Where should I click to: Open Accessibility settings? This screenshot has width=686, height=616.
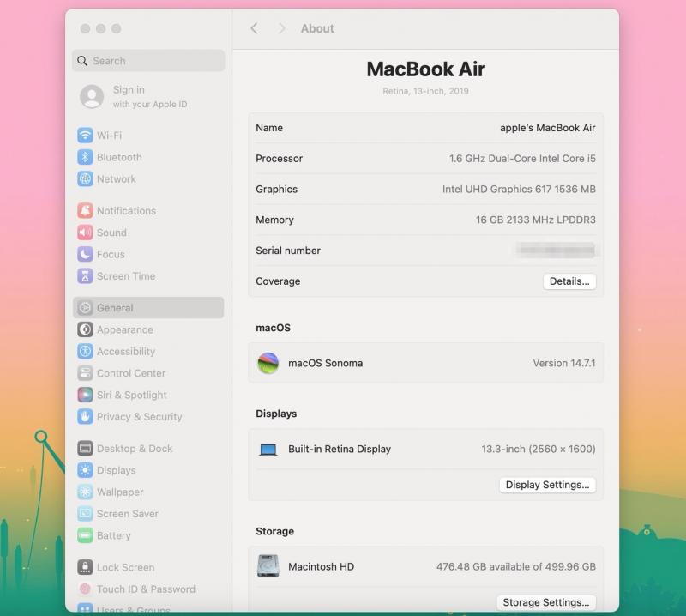116,352
